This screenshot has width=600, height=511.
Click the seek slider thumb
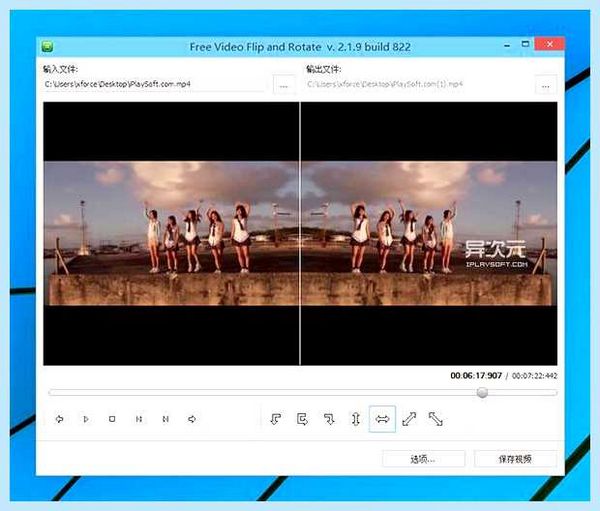pos(482,392)
